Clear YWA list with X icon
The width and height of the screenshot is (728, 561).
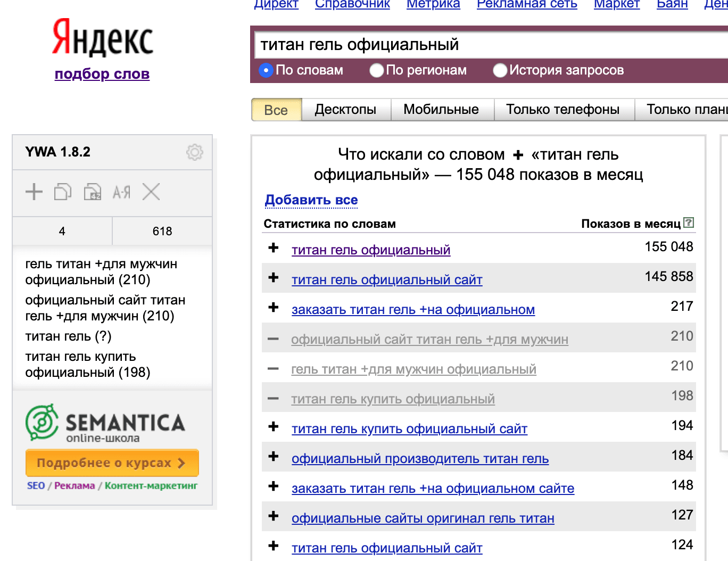[x=151, y=192]
